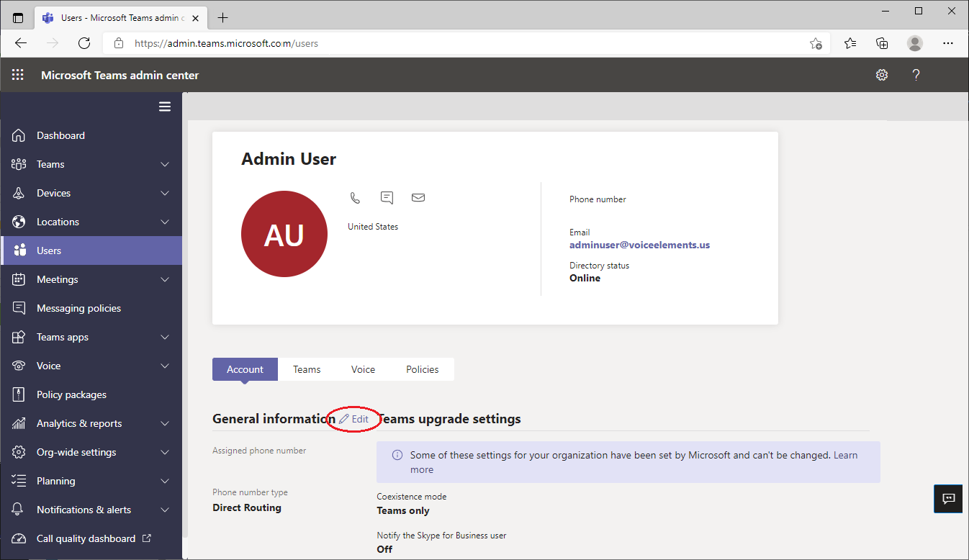The height and width of the screenshot is (560, 969).
Task: Call Admin User with the phone icon
Action: pyautogui.click(x=355, y=197)
